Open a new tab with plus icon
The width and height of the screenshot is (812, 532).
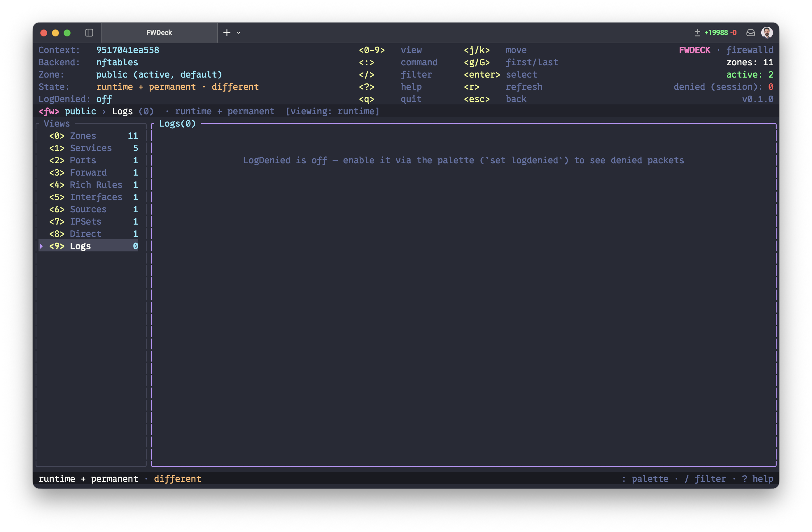coord(227,33)
